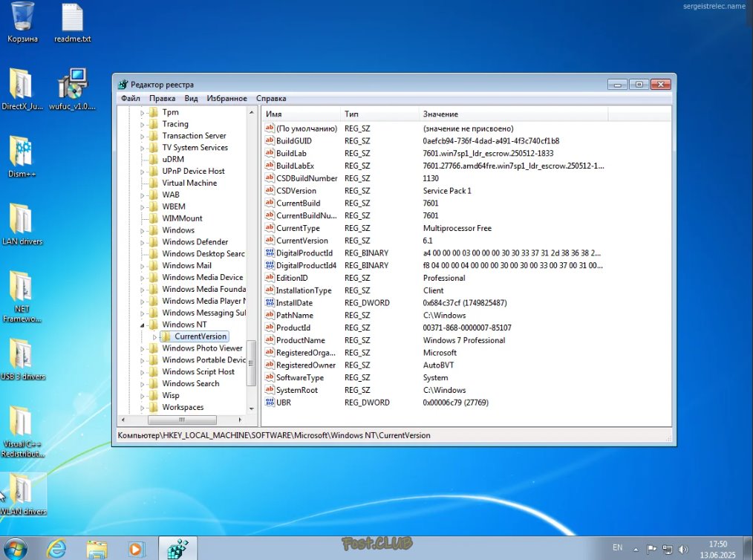Select the RegisteredOwner value name
Viewport: 753px width, 560px height.
(x=306, y=365)
